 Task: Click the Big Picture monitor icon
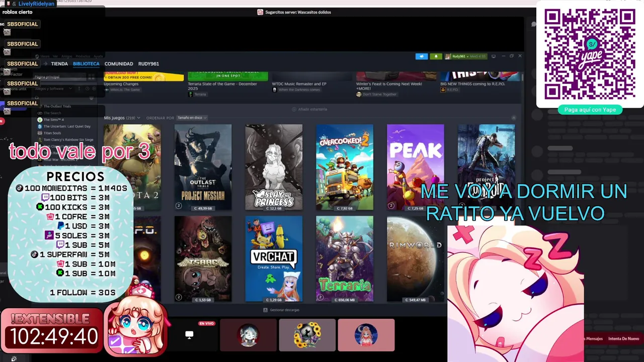click(x=494, y=56)
